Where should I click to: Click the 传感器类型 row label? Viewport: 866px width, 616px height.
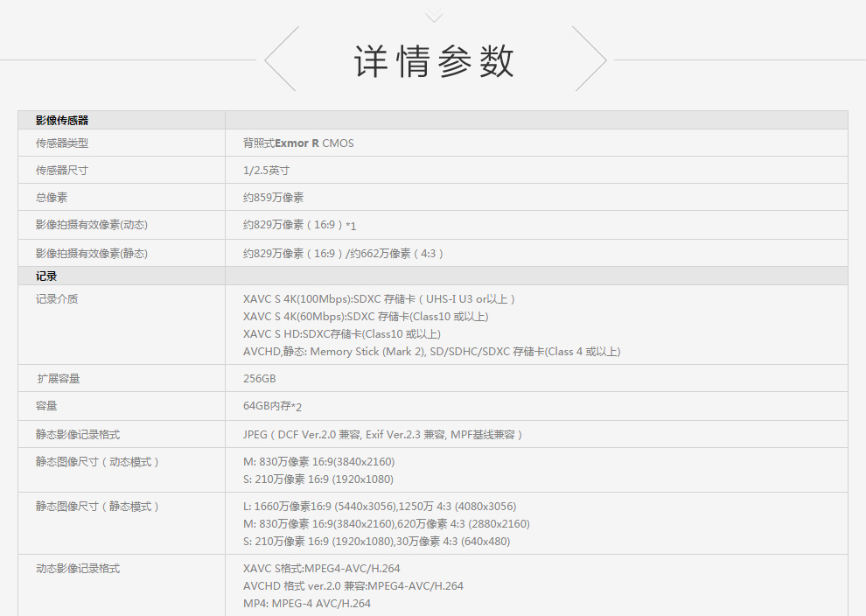[62, 143]
